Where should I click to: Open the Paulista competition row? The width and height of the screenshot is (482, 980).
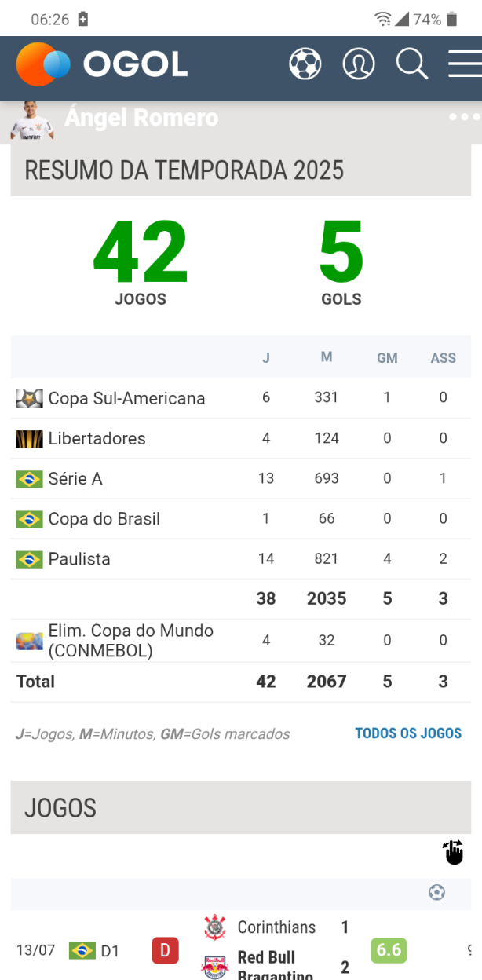click(79, 559)
